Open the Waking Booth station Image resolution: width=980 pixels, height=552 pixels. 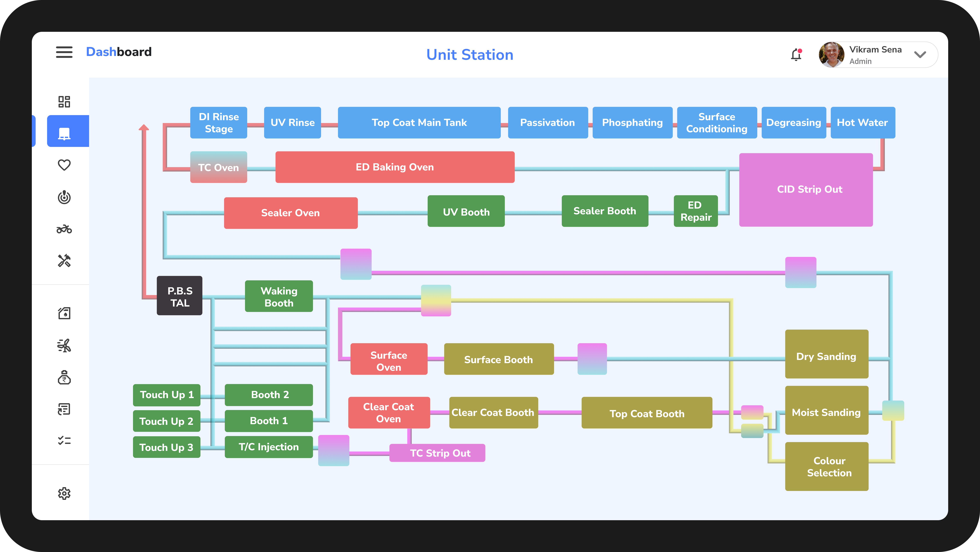pyautogui.click(x=279, y=297)
